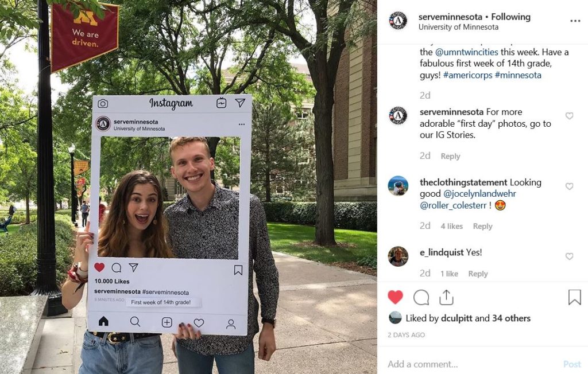Screen dimensions: 588x374
Task: Reply to e_lindquist's comment
Action: [x=478, y=274]
